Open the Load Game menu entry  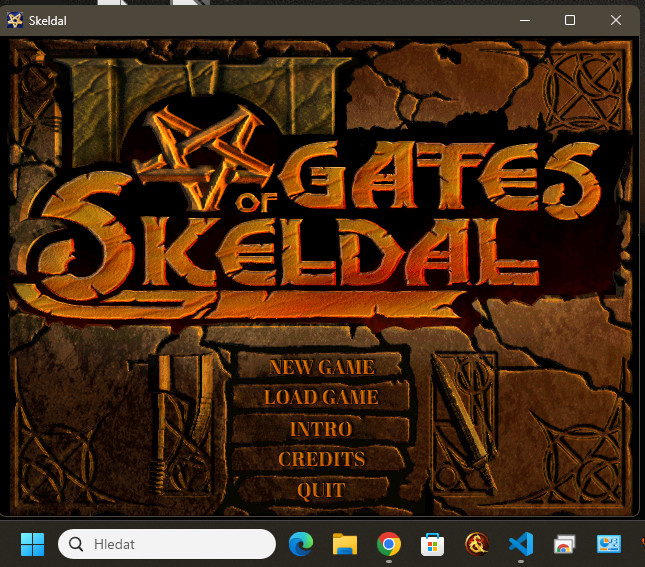coord(321,397)
